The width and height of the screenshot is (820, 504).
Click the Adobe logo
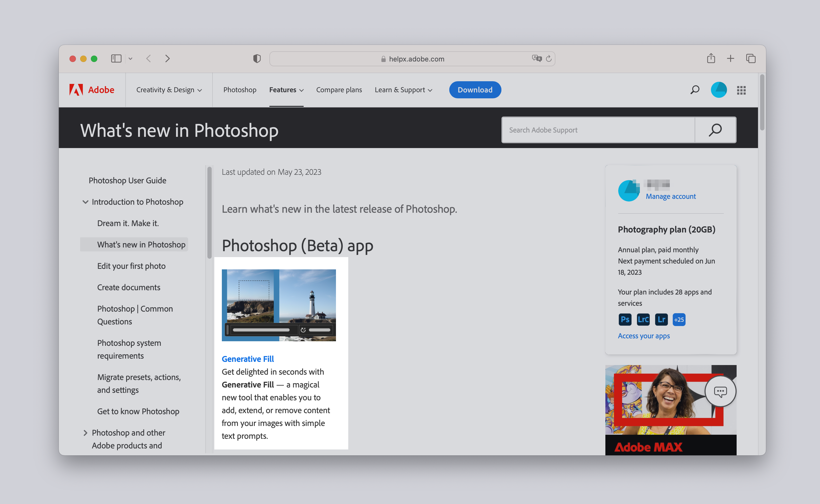coord(92,90)
